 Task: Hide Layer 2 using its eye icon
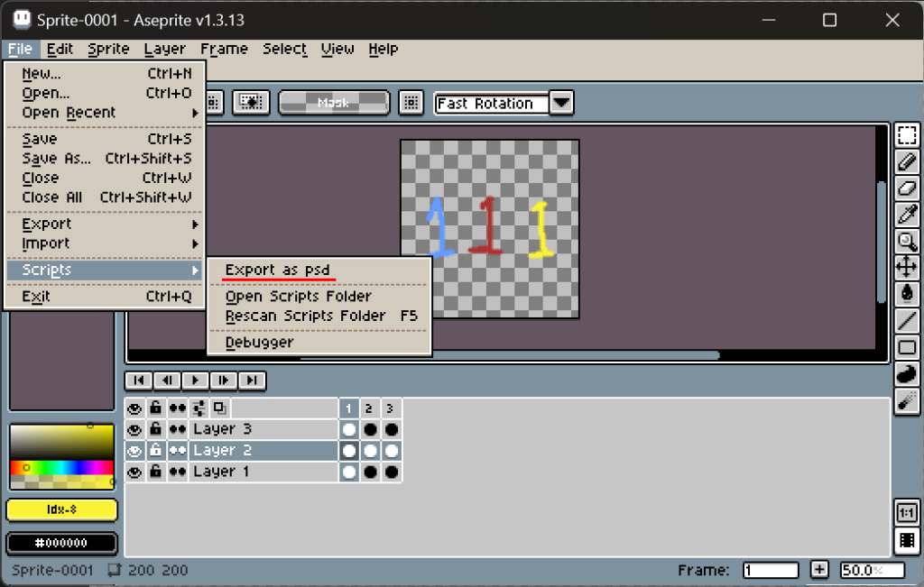134,451
